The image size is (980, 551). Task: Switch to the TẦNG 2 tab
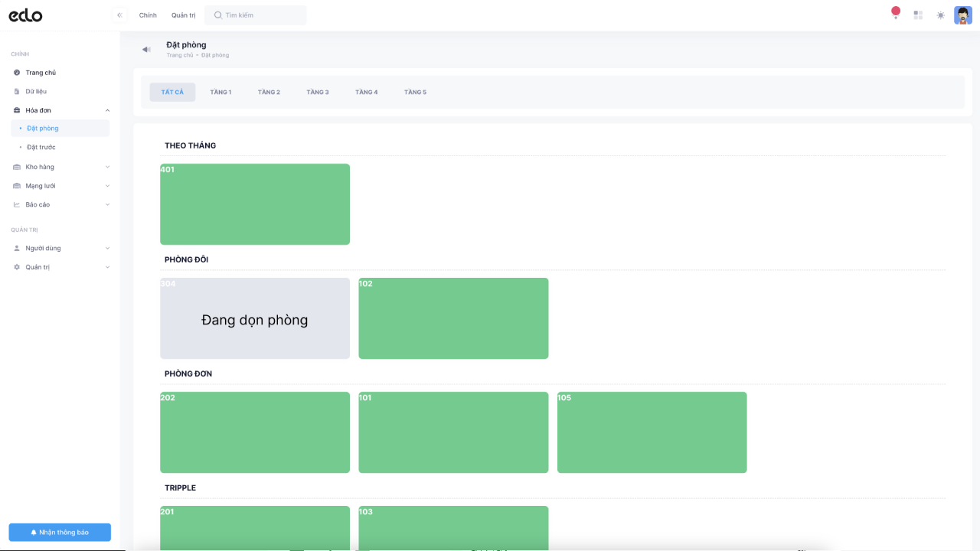pyautogui.click(x=269, y=92)
